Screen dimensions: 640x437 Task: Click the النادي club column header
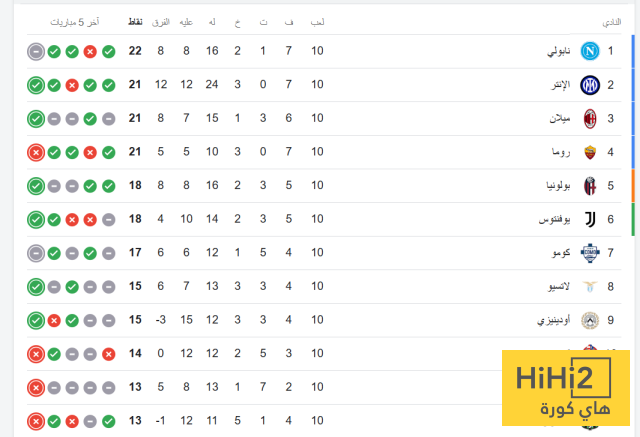click(610, 21)
